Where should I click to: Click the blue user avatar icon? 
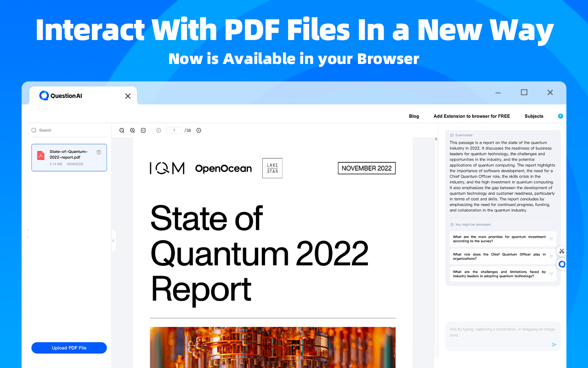[x=560, y=116]
